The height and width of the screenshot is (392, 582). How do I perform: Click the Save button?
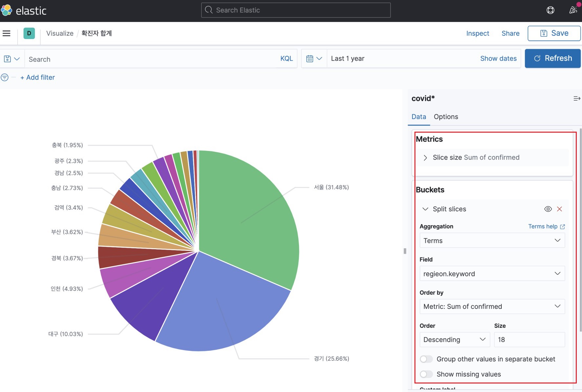point(554,33)
